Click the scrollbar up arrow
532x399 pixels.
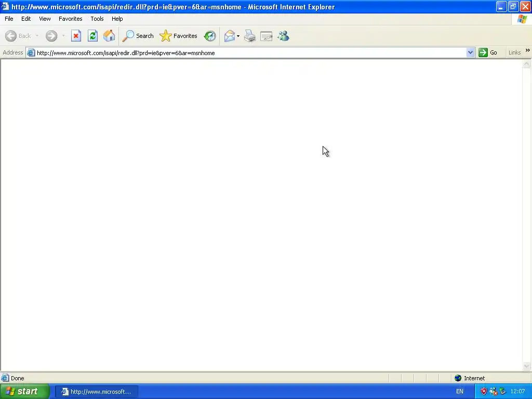pos(527,64)
